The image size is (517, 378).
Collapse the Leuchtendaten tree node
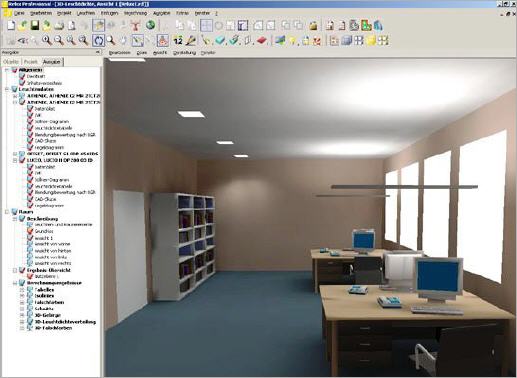[7, 89]
